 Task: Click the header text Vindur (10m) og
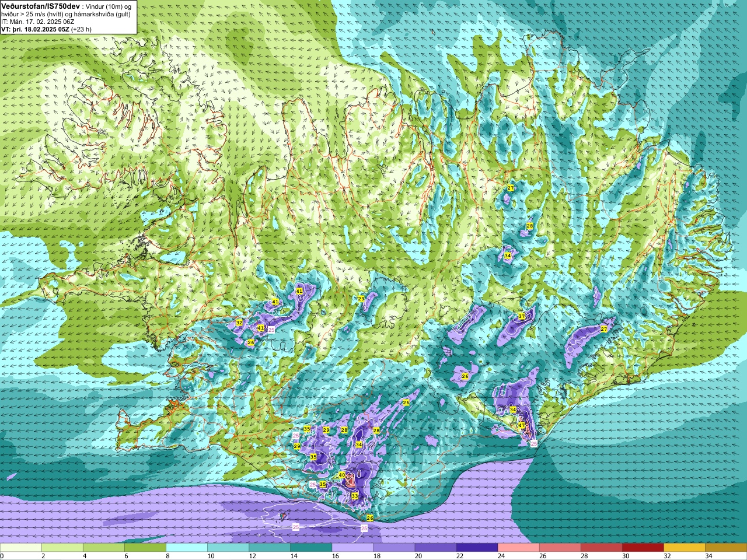pyautogui.click(x=109, y=6)
